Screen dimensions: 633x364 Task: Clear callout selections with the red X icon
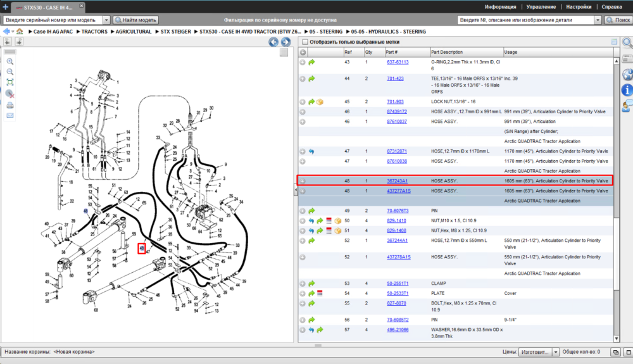coord(10,94)
